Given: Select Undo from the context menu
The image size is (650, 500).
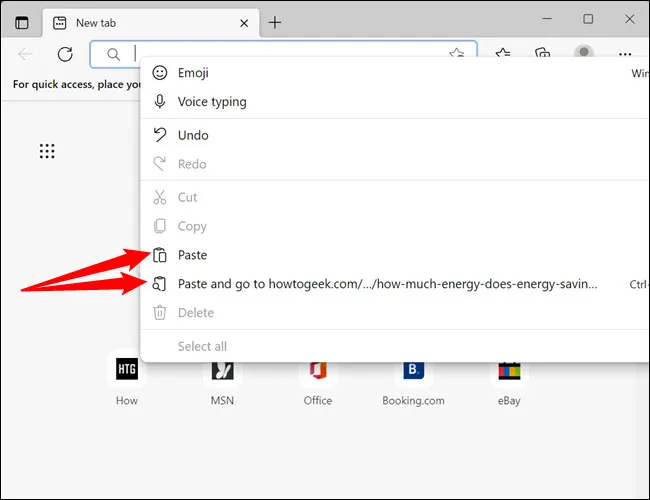Looking at the screenshot, I should pos(193,135).
